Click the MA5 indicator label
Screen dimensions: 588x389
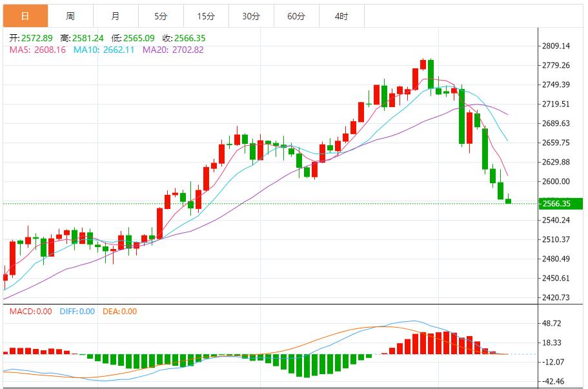coord(37,50)
